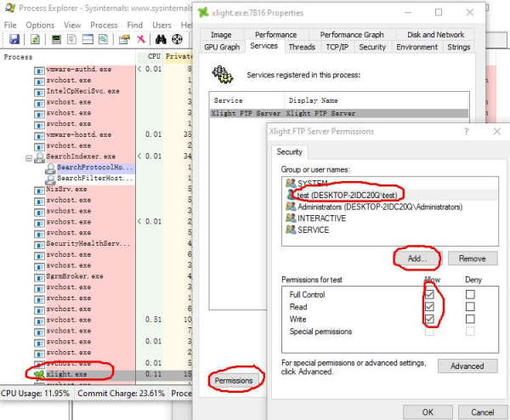The width and height of the screenshot is (510, 420).
Task: Switch to the Disk and Network tab
Action: pos(435,35)
